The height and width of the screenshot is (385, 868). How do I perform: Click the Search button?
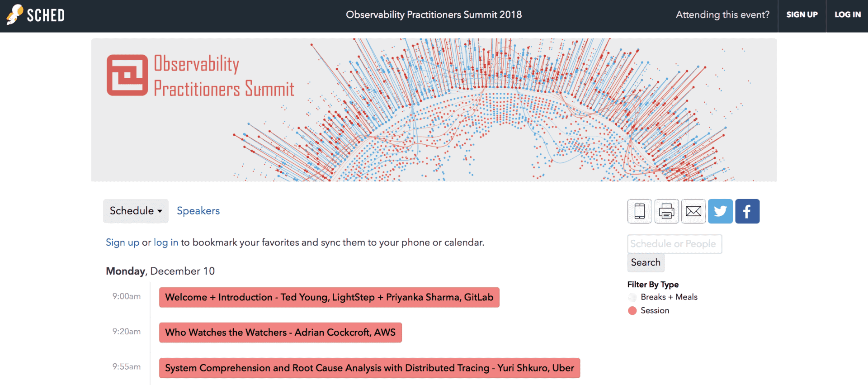tap(646, 263)
